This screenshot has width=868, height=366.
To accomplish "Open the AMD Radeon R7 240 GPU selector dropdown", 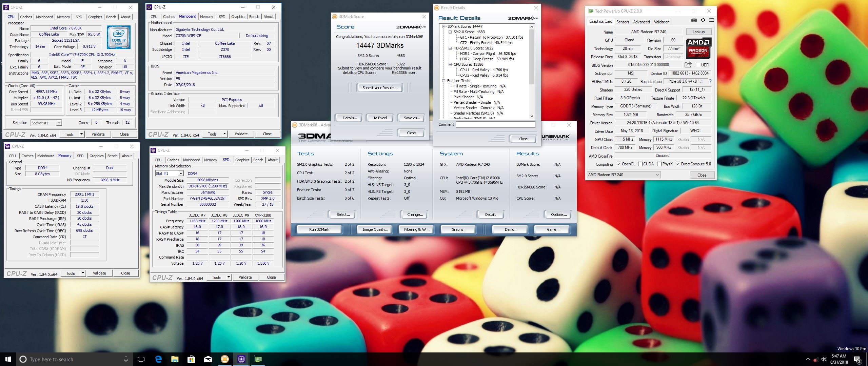I will (x=624, y=175).
